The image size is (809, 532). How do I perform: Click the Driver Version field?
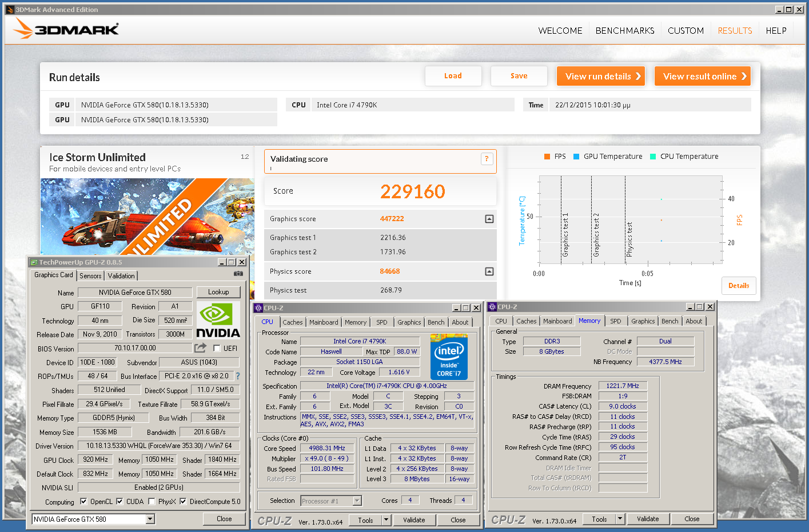click(x=159, y=446)
